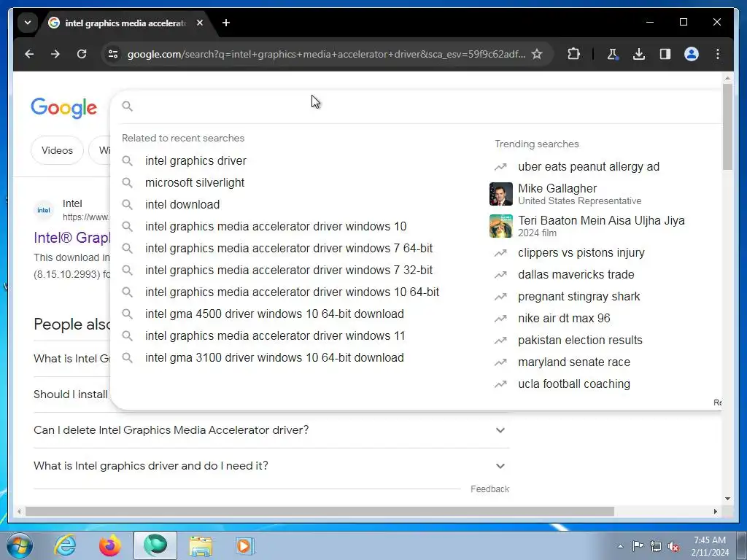Choose suggestion intel download
Screen dimensions: 747x560
pyautogui.click(x=182, y=205)
